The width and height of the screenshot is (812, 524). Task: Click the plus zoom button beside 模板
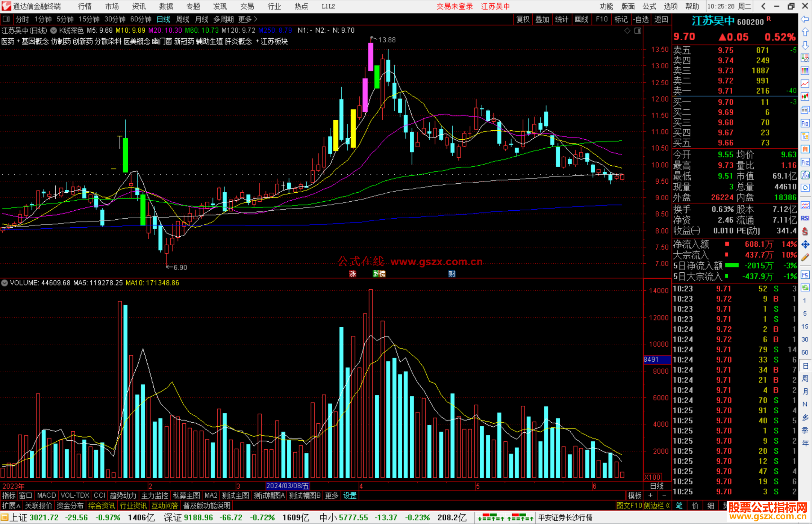pos(650,495)
